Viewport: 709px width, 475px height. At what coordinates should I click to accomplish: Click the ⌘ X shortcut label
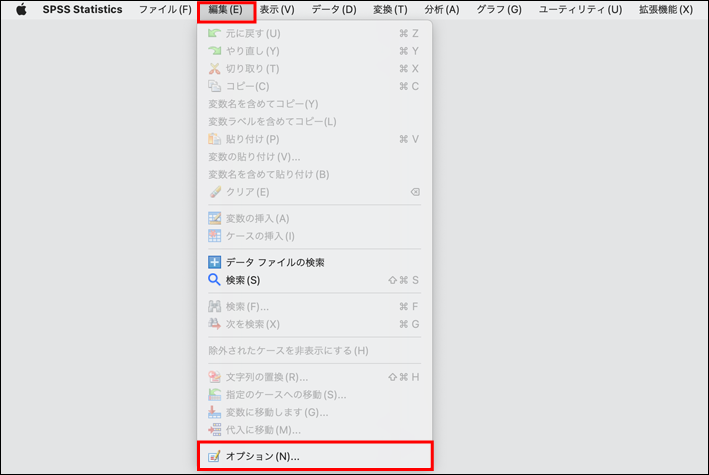[x=409, y=69]
